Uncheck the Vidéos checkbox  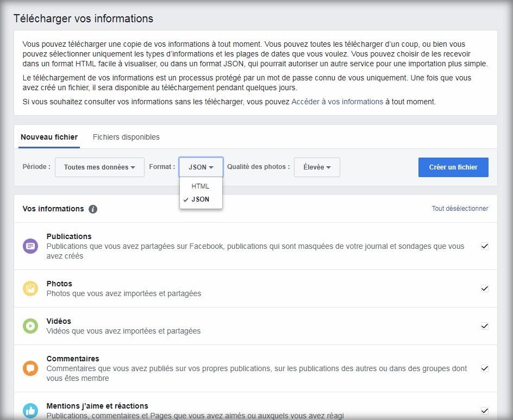(x=485, y=326)
